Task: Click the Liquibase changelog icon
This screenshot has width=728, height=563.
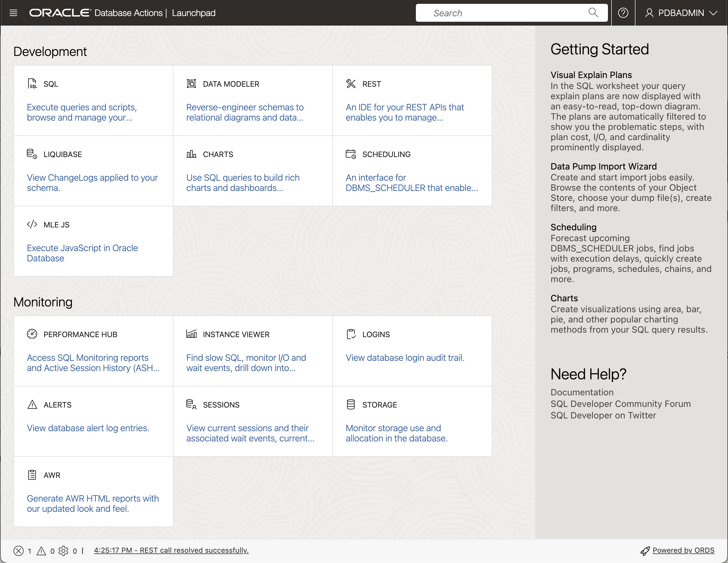Action: [32, 154]
